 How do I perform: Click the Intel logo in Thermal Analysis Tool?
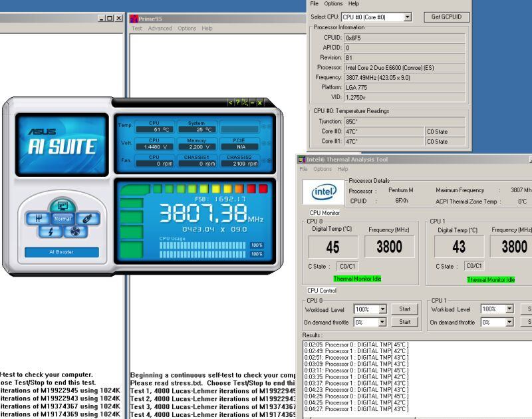click(x=324, y=192)
